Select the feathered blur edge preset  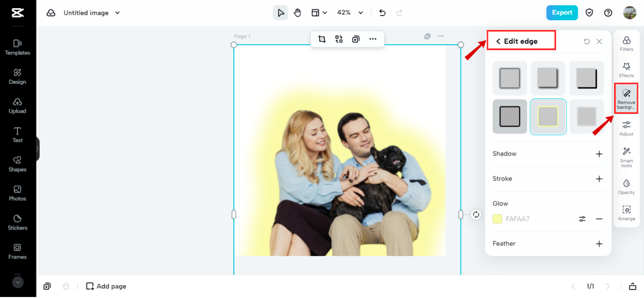tap(587, 117)
